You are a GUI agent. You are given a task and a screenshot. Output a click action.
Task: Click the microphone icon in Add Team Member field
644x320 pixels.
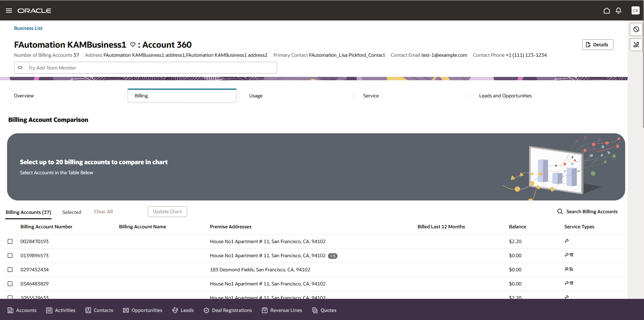pyautogui.click(x=20, y=67)
